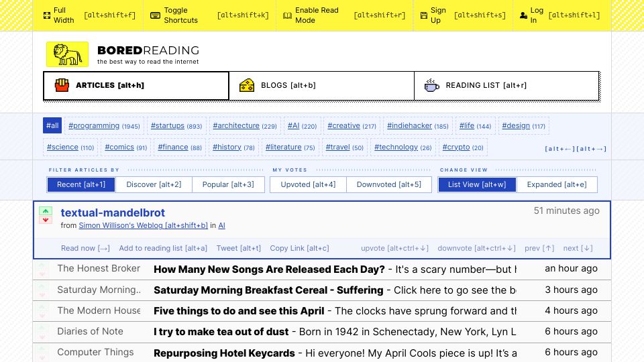Select the Popular filter
The height and width of the screenshot is (362, 644).
228,185
